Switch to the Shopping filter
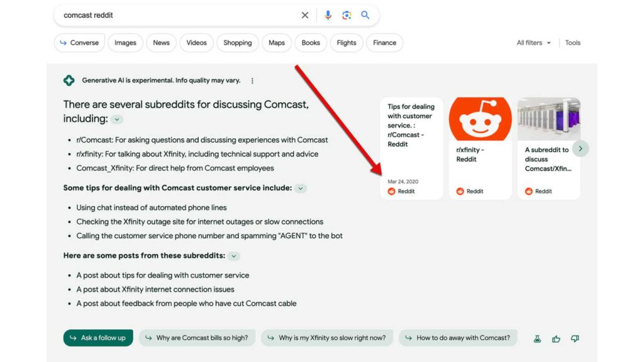This screenshot has height=362, width=644. pos(237,43)
